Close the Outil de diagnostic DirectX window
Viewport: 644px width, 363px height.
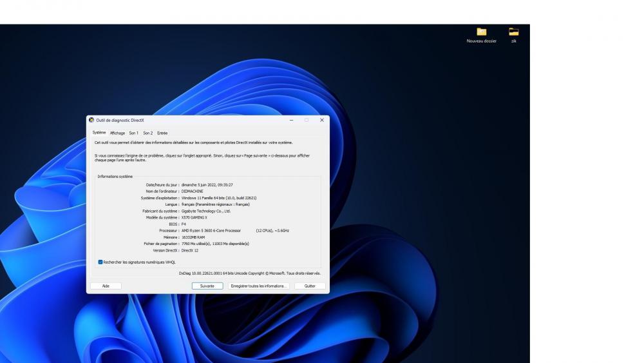[321, 120]
